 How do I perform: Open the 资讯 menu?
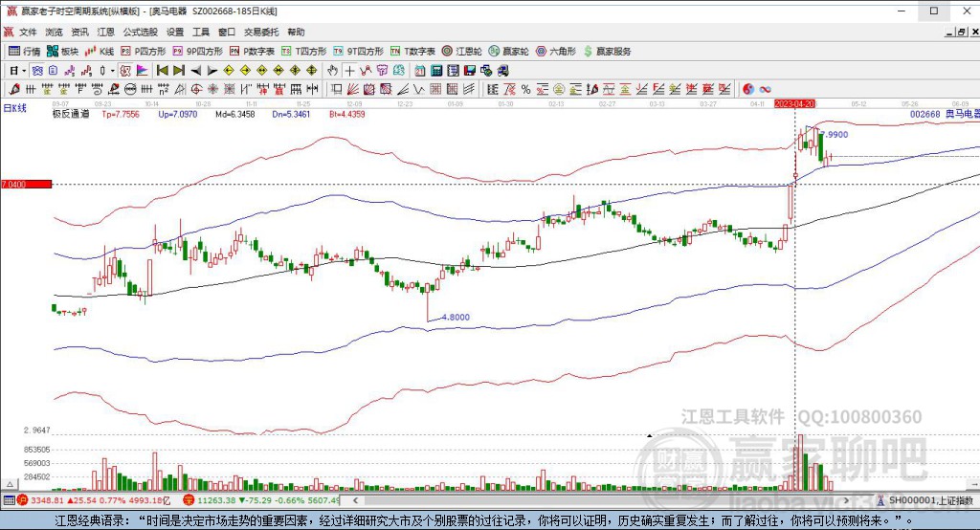point(79,32)
